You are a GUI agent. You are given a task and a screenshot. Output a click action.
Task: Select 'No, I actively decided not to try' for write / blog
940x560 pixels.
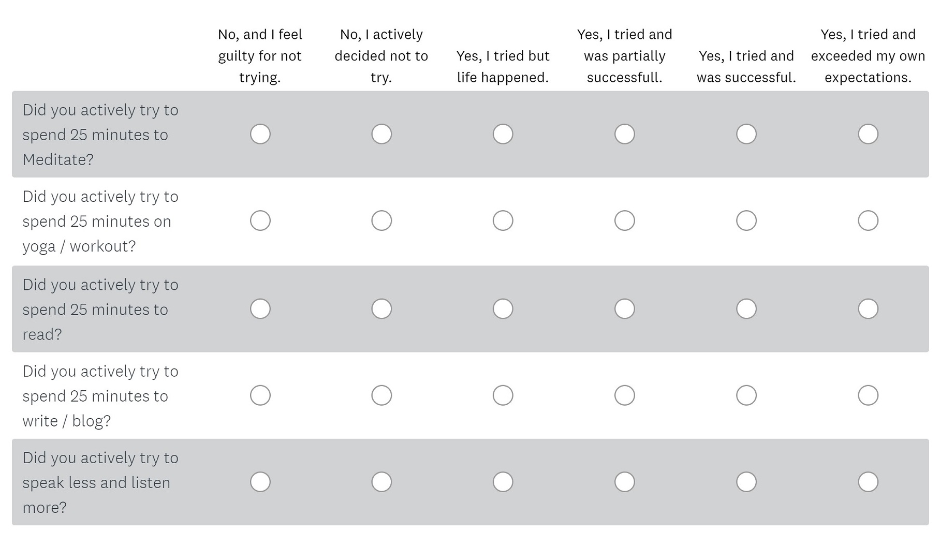[x=381, y=395]
